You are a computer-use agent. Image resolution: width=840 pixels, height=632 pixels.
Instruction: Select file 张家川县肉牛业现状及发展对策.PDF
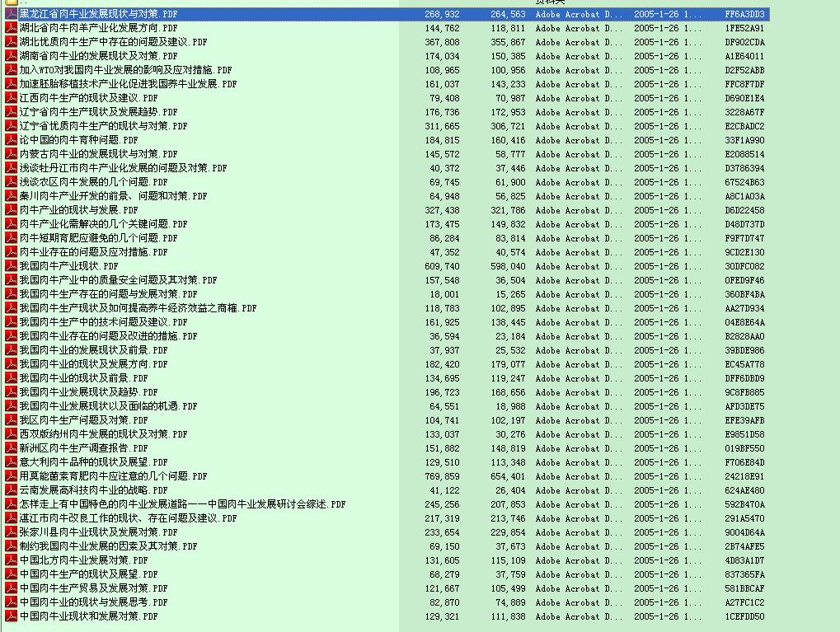(x=98, y=532)
